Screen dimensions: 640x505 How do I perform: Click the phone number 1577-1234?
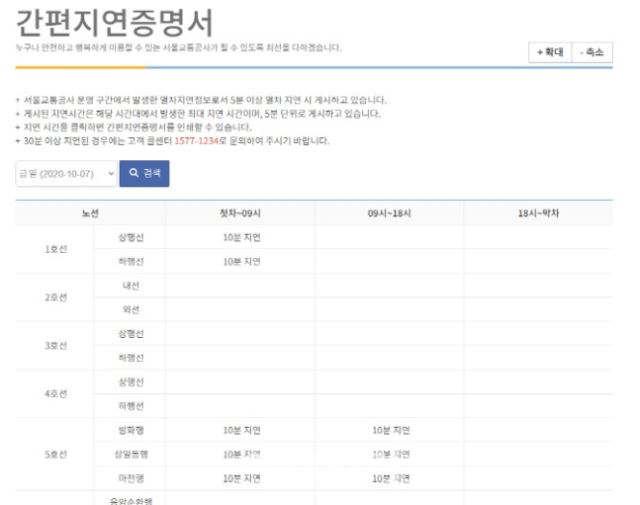[x=196, y=141]
